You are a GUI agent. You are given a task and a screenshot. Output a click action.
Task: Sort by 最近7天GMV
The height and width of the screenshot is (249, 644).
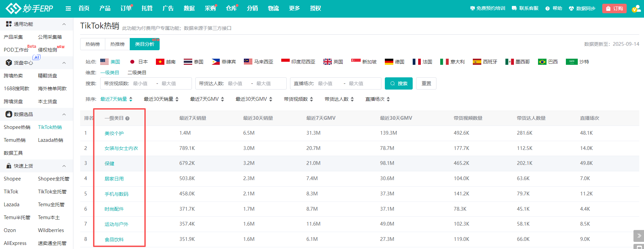pos(207,99)
